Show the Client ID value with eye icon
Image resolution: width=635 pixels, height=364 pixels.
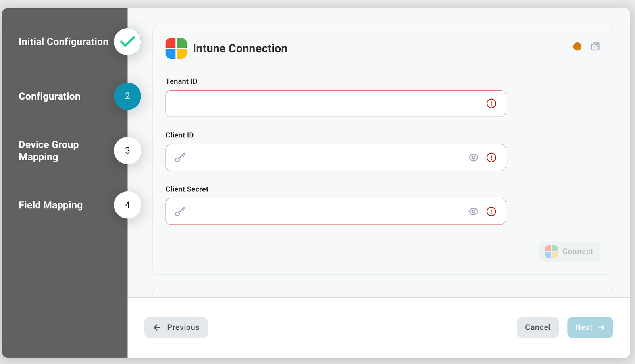tap(473, 158)
